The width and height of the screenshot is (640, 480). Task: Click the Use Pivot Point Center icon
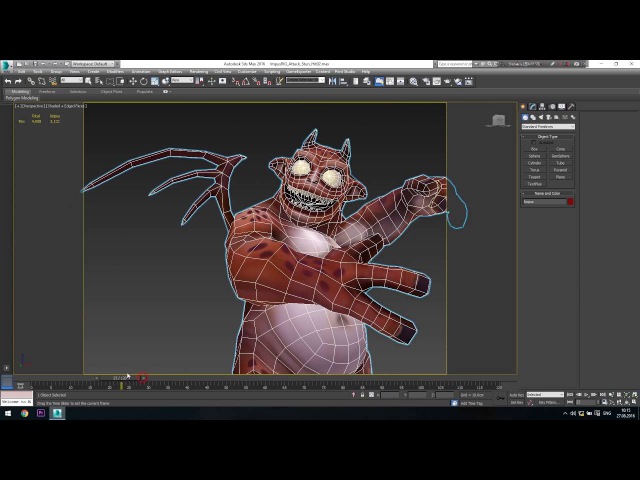200,82
